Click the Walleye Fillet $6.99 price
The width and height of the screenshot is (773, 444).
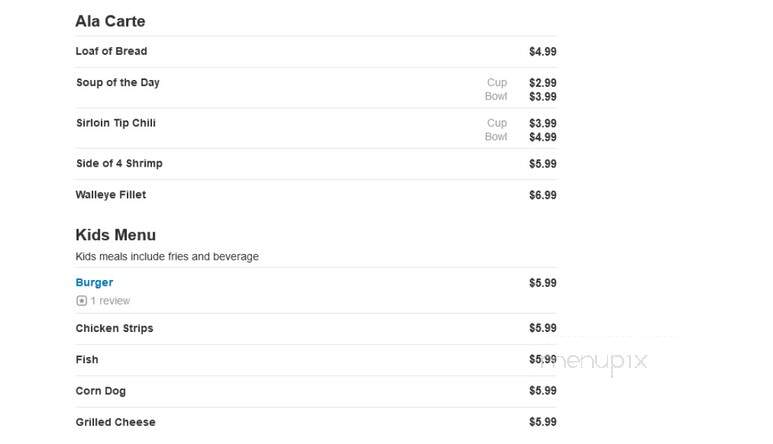pos(543,195)
